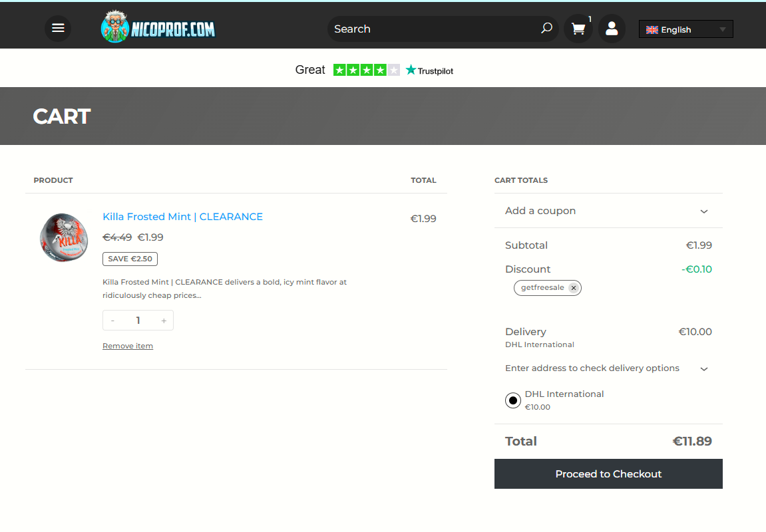This screenshot has height=532, width=766.
Task: Click the discount value -€0.10
Action: click(697, 269)
